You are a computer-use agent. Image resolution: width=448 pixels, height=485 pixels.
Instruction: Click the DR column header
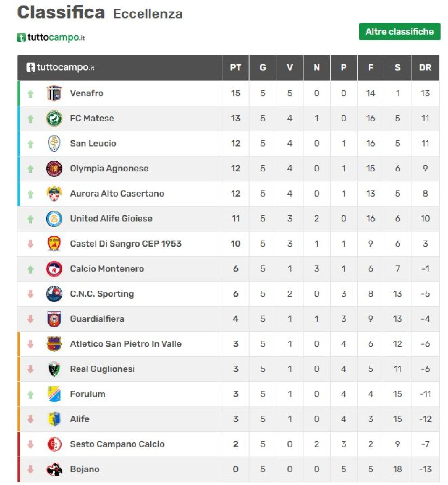(x=425, y=67)
